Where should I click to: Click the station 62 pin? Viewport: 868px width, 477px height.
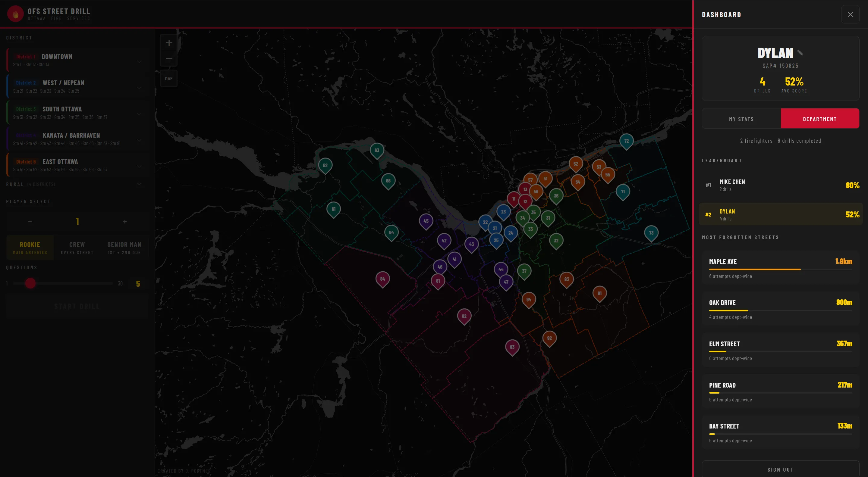325,165
